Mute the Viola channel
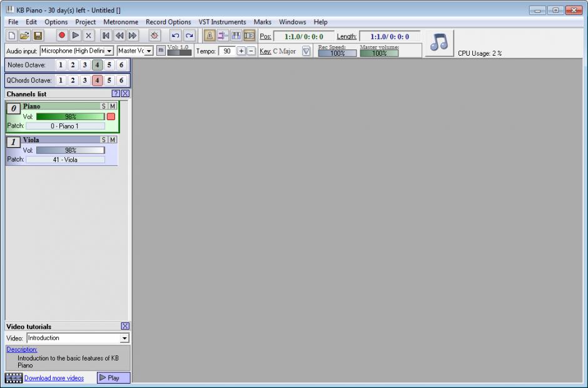 (x=113, y=140)
